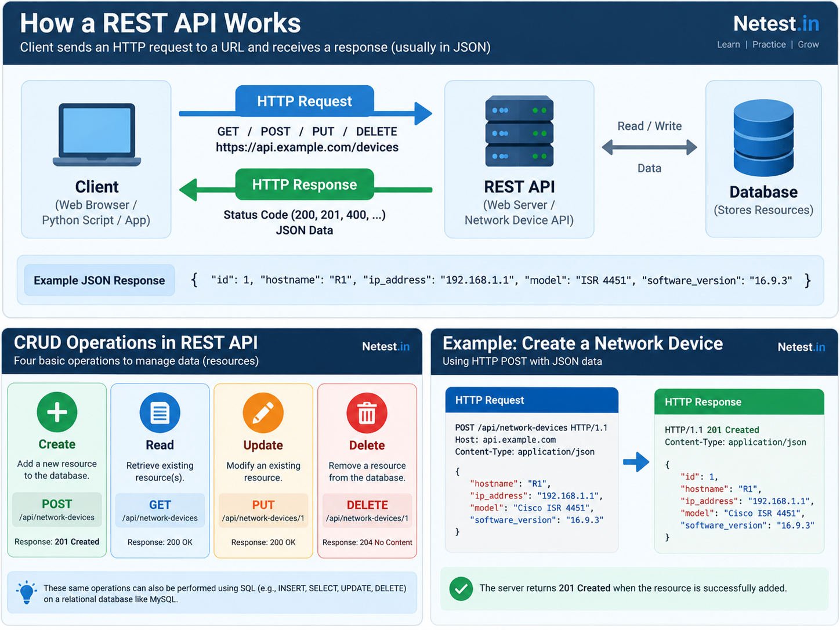
Task: Select the HTTP Response panel header
Action: (739, 402)
